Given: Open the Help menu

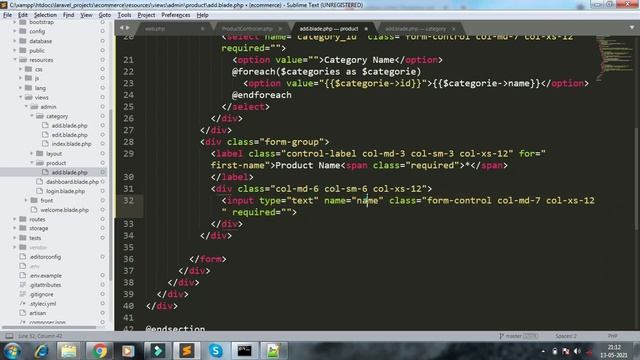Looking at the screenshot, I should click(202, 15).
